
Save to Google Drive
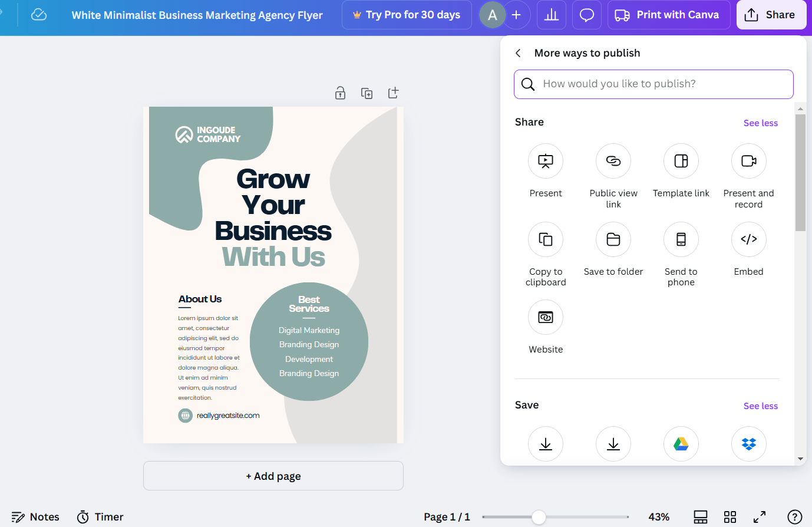[681, 444]
